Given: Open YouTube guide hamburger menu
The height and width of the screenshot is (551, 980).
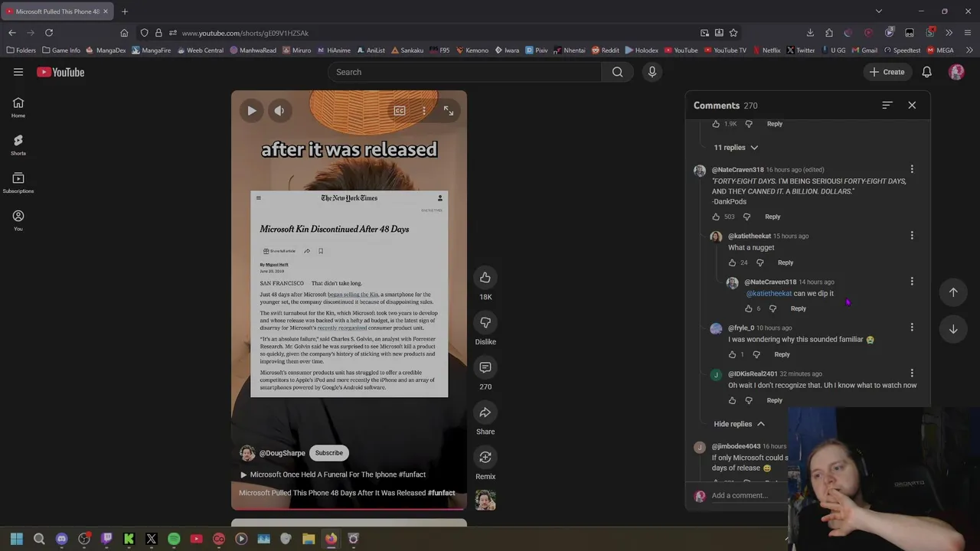Looking at the screenshot, I should click(18, 72).
